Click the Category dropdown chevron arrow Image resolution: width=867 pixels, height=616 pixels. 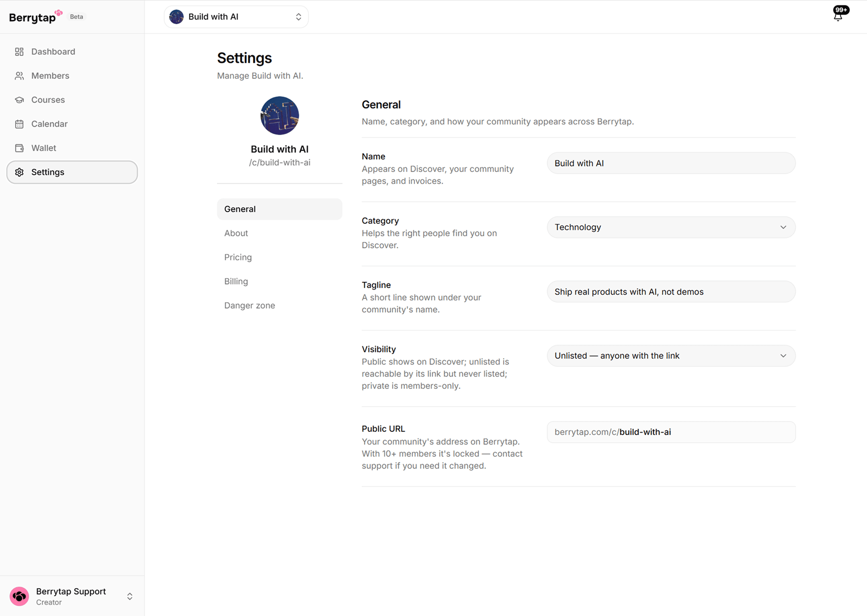[x=783, y=227]
